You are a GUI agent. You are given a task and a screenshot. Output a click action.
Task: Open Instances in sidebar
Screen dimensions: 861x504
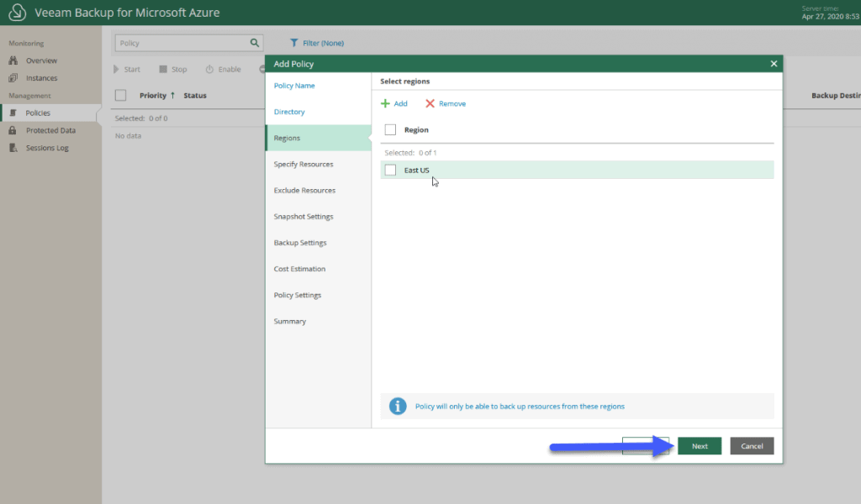click(x=42, y=78)
